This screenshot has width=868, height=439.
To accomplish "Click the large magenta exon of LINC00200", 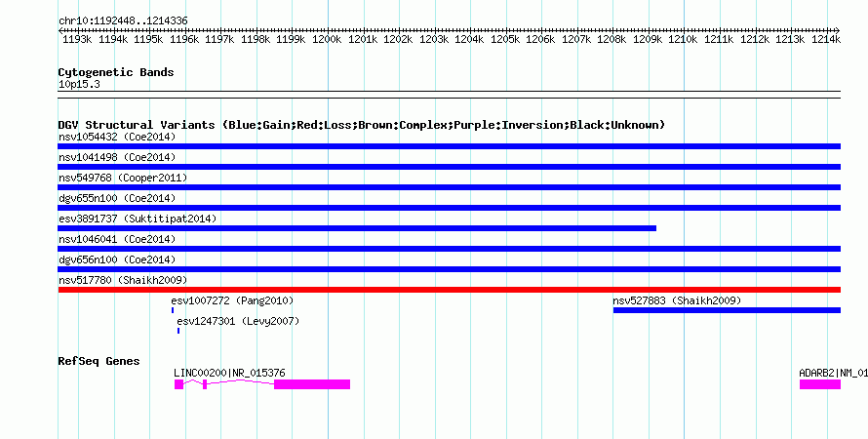I will 312,384.
